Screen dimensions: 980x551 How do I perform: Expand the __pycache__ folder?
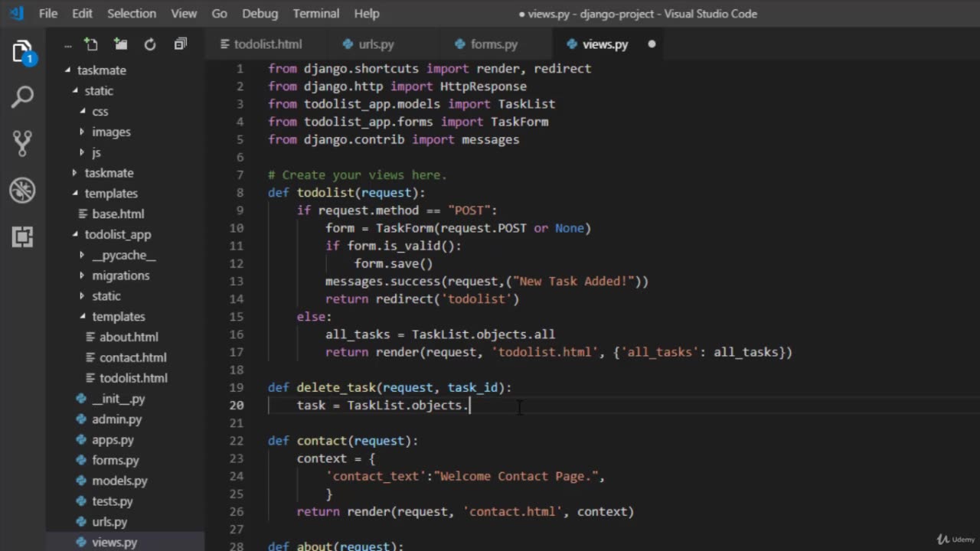(83, 256)
